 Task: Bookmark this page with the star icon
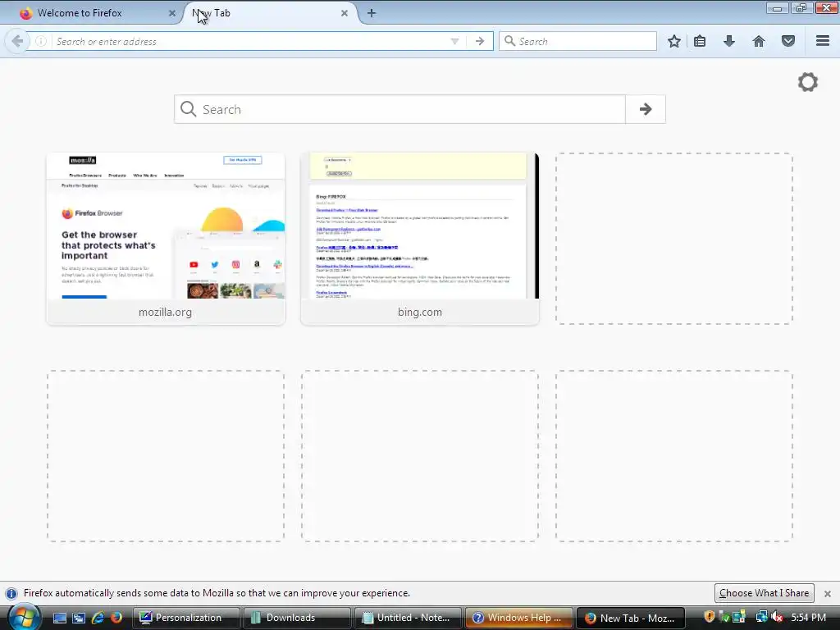click(x=674, y=41)
